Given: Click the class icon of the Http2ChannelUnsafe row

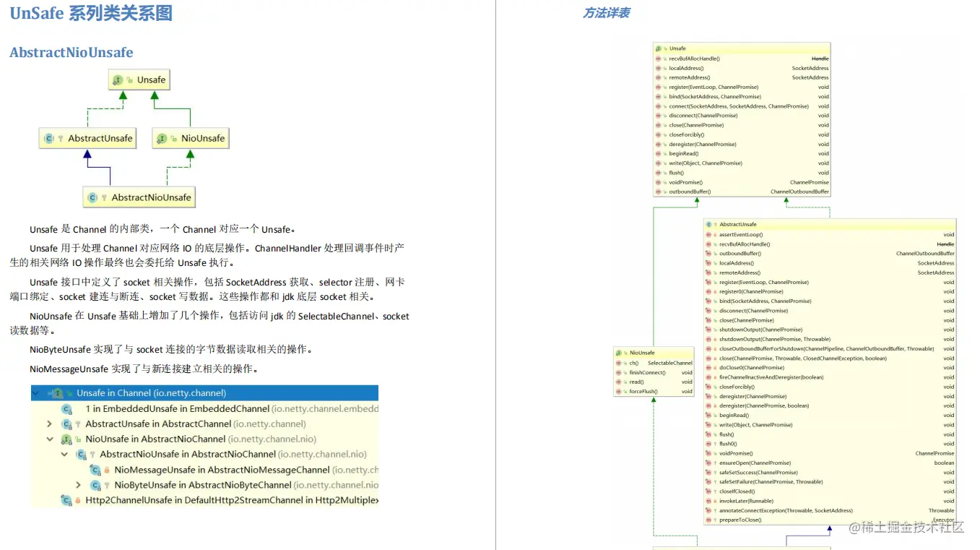Looking at the screenshot, I should point(66,500).
